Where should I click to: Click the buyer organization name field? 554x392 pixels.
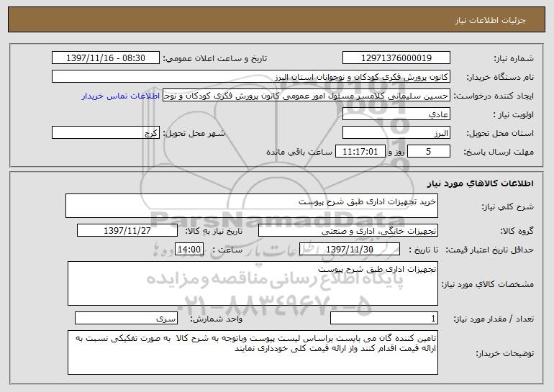251,77
